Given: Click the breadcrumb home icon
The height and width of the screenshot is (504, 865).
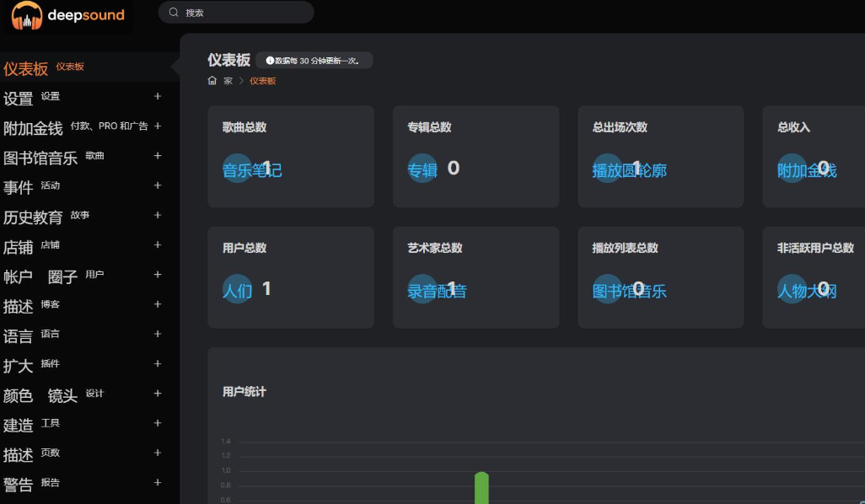Looking at the screenshot, I should 212,81.
